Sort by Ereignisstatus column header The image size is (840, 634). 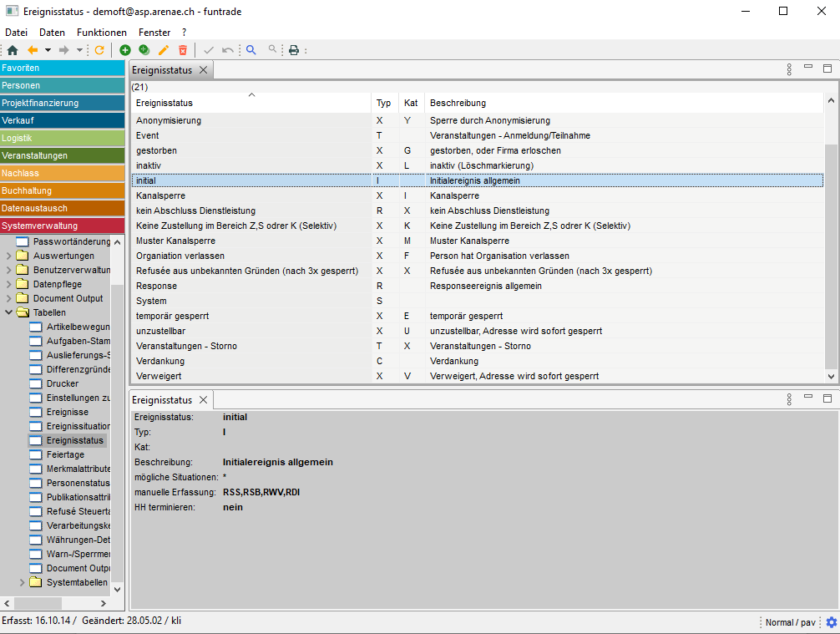(250, 103)
